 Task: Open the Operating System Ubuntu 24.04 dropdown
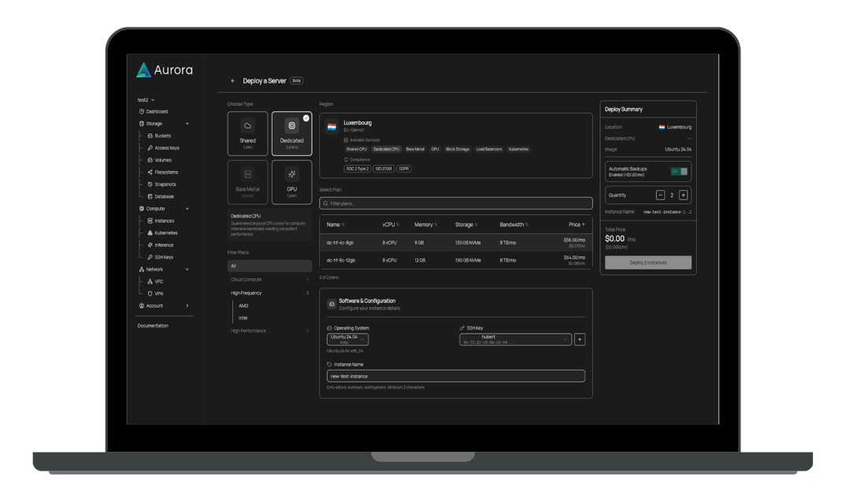point(347,340)
